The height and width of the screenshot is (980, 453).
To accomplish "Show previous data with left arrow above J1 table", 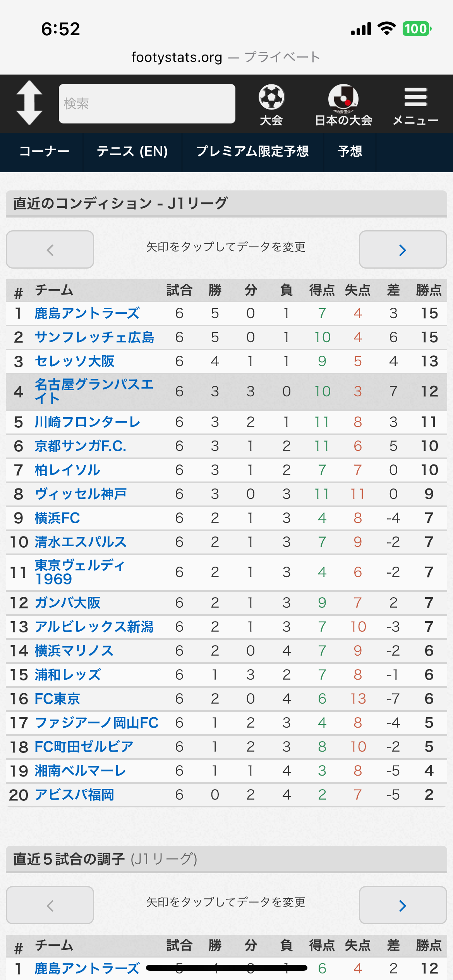I will click(x=50, y=250).
